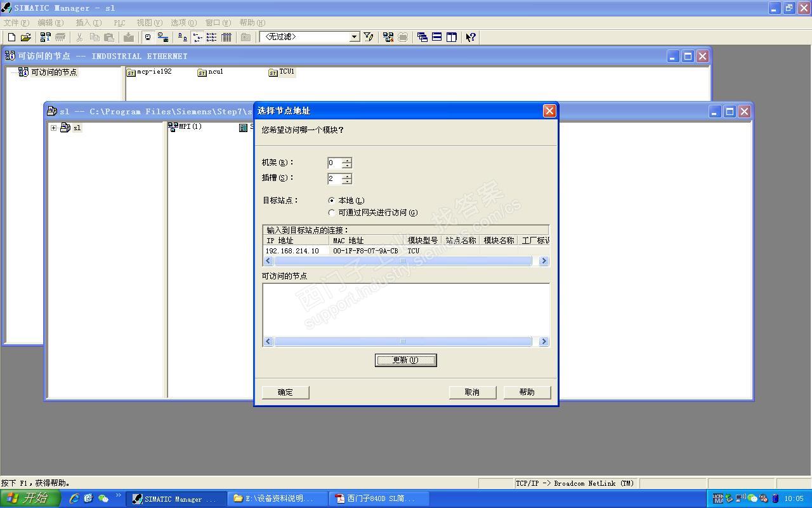Click the Open project toolbar icon
Screen dimensions: 812x508
pos(25,37)
